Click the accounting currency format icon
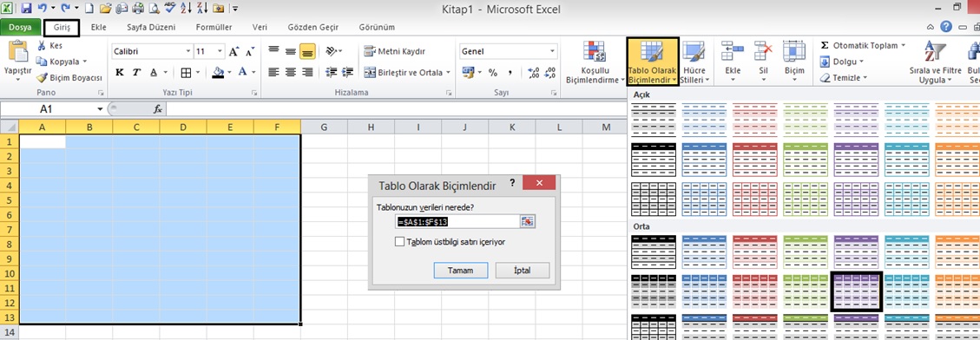This screenshot has height=340, width=980. [468, 73]
